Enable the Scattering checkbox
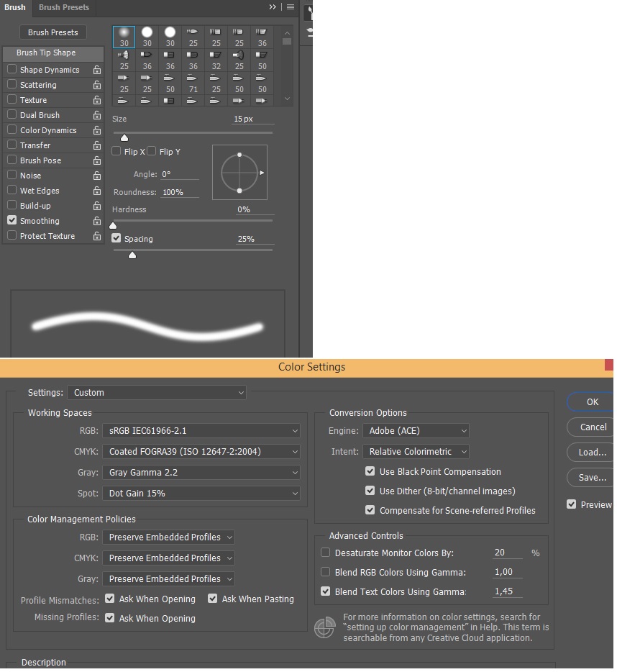 [12, 84]
